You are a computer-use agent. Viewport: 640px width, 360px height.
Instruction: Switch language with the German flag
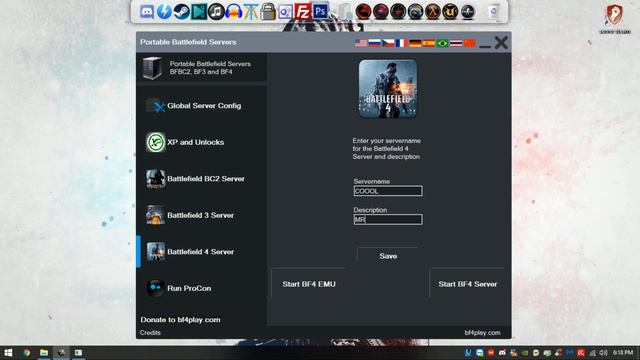pos(415,43)
